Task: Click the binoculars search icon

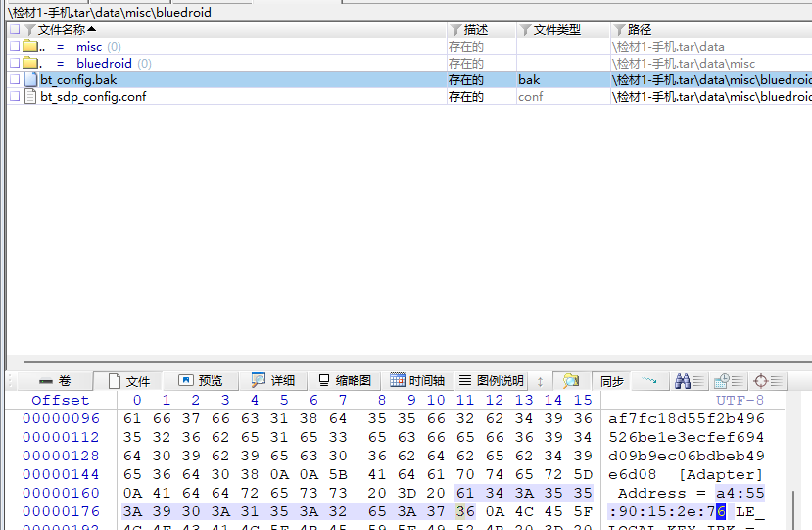Action: [684, 381]
